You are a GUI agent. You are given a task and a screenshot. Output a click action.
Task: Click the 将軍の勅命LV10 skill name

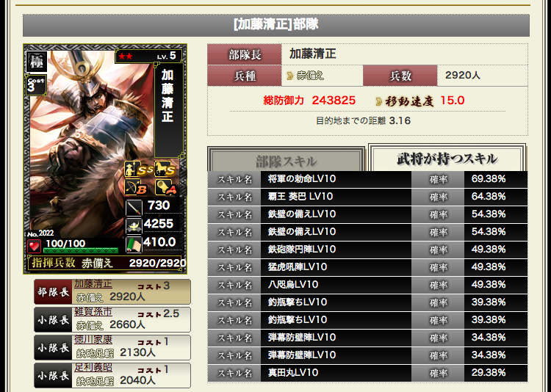click(x=302, y=179)
